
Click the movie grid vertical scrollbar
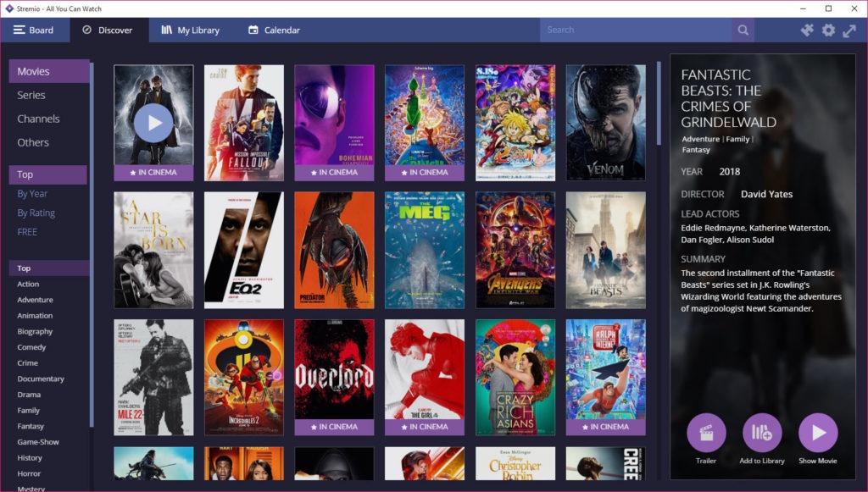coord(659,103)
